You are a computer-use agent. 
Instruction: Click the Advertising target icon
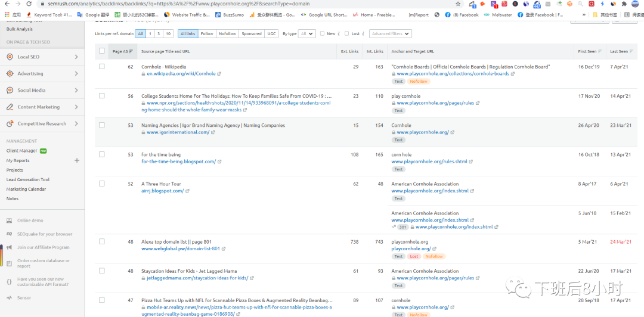coord(10,74)
